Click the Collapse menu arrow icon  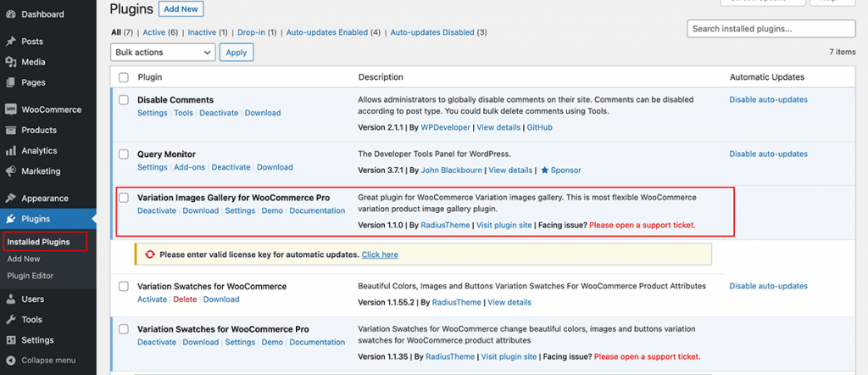pyautogui.click(x=10, y=361)
